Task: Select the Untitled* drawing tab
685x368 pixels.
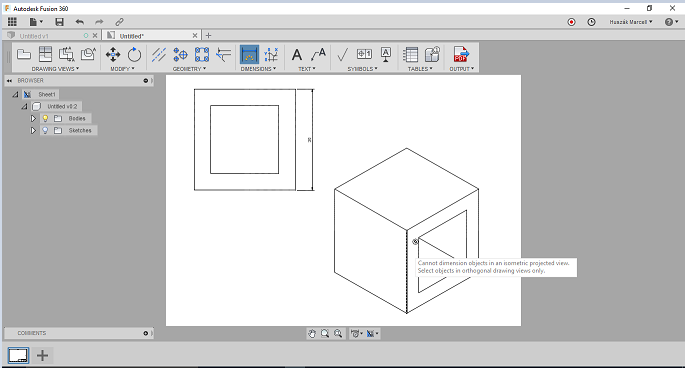Action: point(131,36)
